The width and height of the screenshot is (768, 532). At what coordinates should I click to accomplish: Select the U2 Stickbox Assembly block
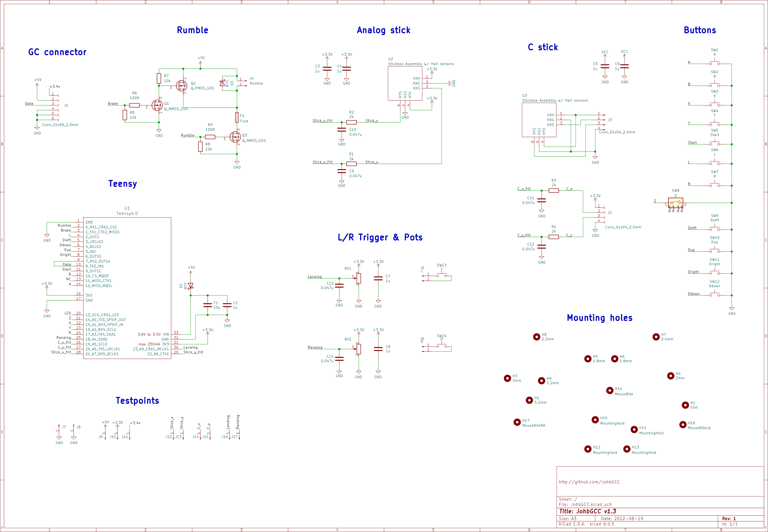point(405,83)
